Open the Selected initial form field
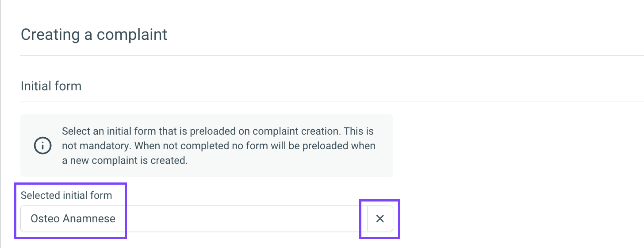This screenshot has height=248, width=644. point(194,218)
